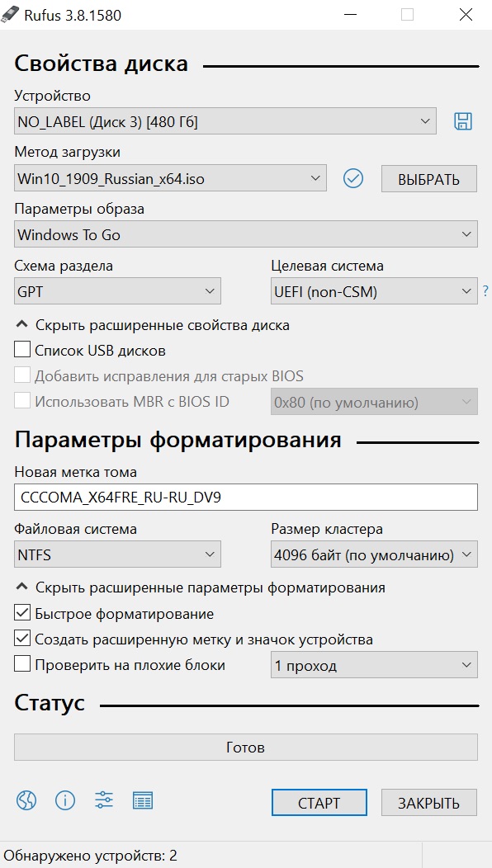Viewport: 492px width, 868px height.
Task: Uncheck Быстрое форматирование checkbox
Action: coord(22,613)
